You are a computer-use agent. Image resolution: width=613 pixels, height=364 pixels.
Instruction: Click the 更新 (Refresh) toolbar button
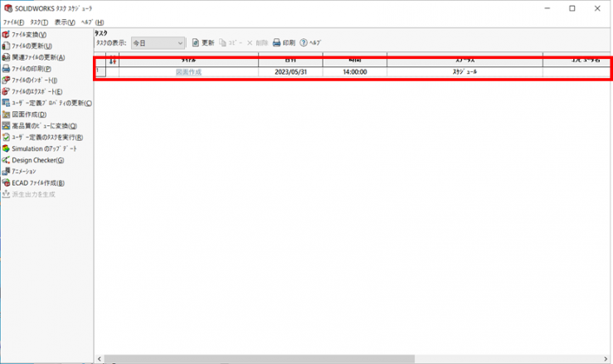(202, 42)
